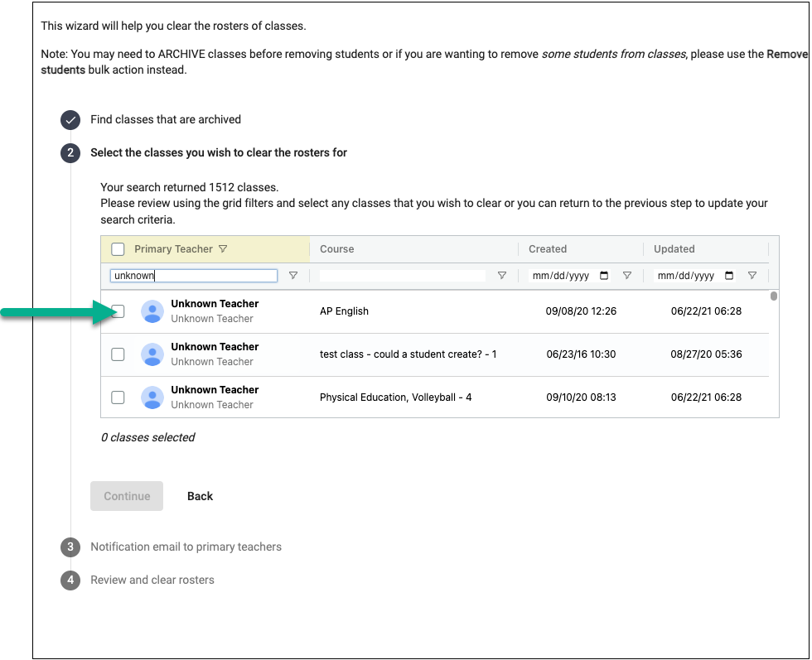Viewport: 812px width, 660px height.
Task: Open step 'Notification email to primary teachers'
Action: tap(186, 547)
